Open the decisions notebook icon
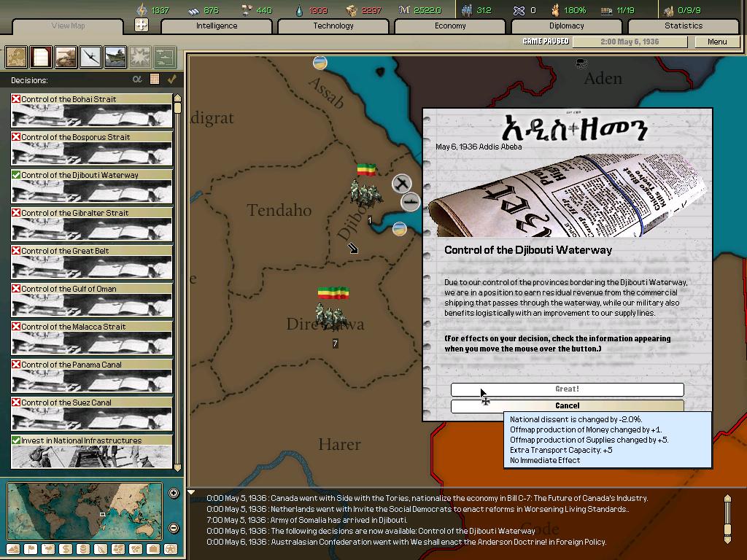This screenshot has width=747, height=560. (41, 57)
